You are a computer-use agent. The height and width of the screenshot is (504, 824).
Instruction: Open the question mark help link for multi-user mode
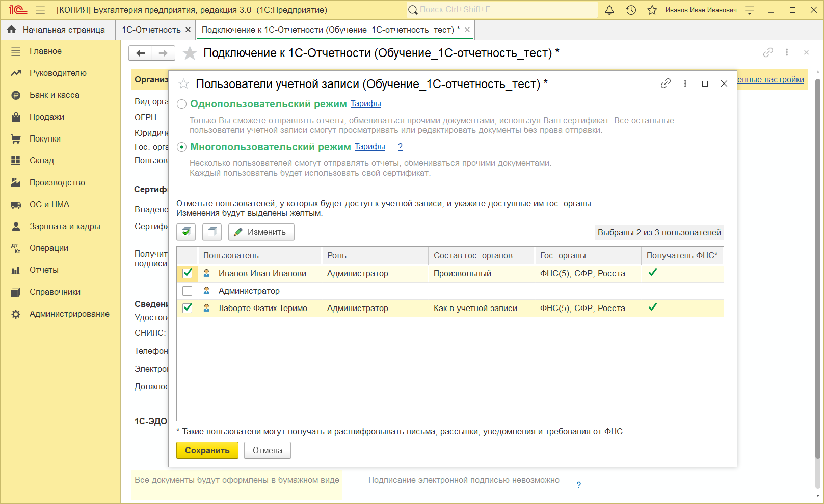point(400,147)
